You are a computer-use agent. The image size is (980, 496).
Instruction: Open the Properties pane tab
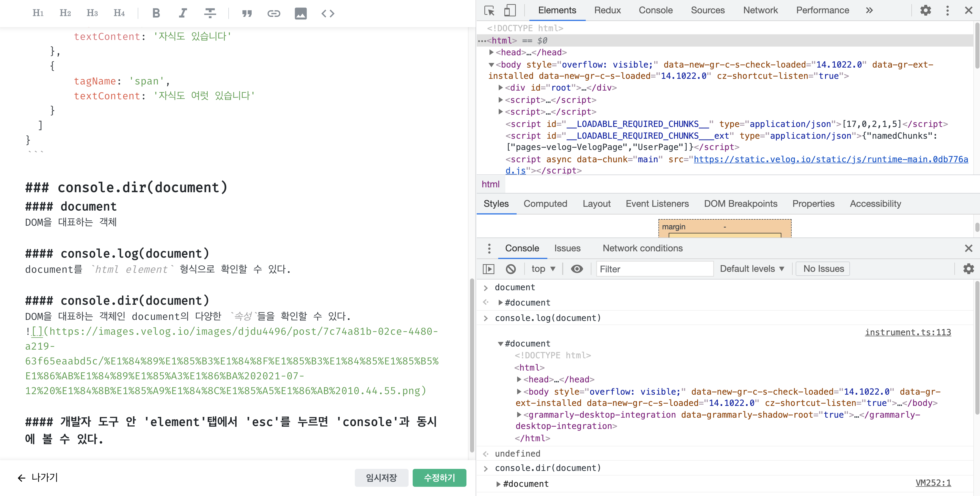pyautogui.click(x=813, y=204)
